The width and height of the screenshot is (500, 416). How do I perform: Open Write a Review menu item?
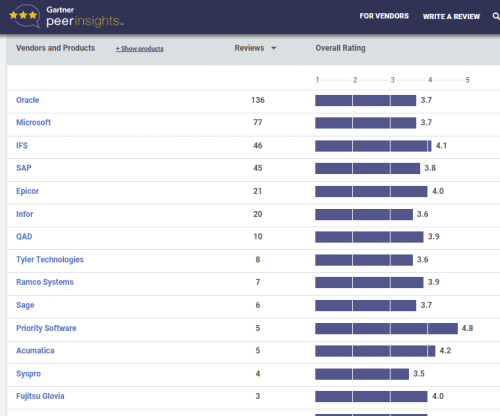click(451, 16)
